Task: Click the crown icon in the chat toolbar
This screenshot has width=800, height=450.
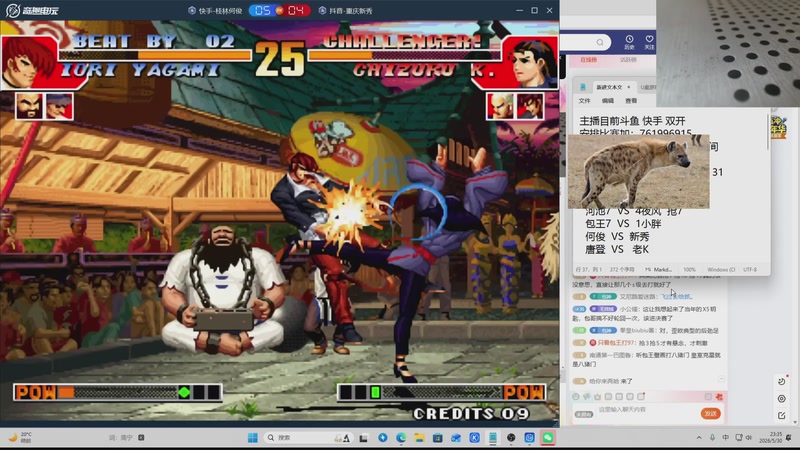Action: tap(597, 396)
